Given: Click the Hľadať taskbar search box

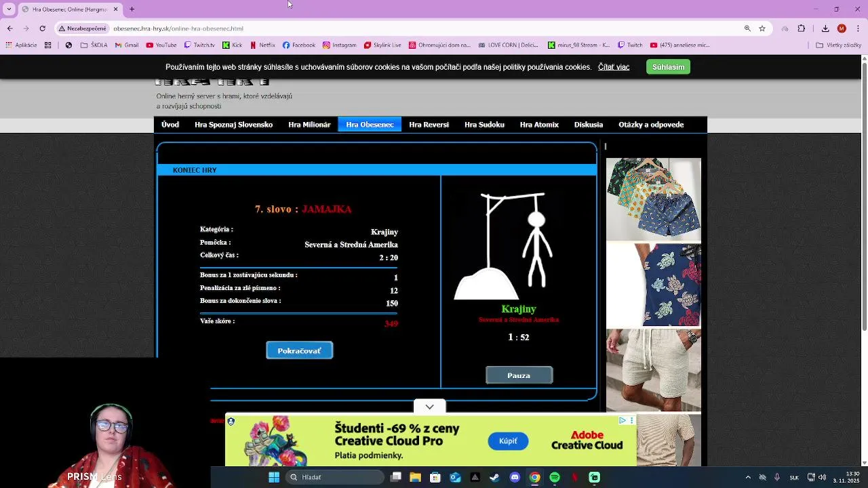Looking at the screenshot, I should (334, 477).
